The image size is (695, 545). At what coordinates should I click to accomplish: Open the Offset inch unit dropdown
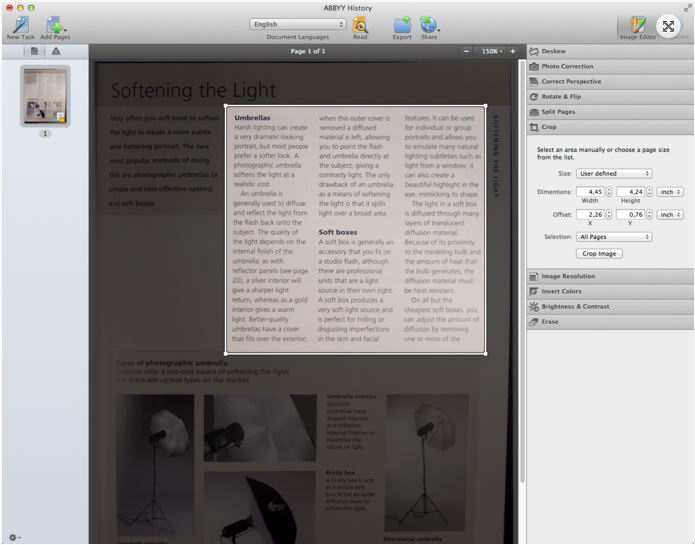(670, 214)
